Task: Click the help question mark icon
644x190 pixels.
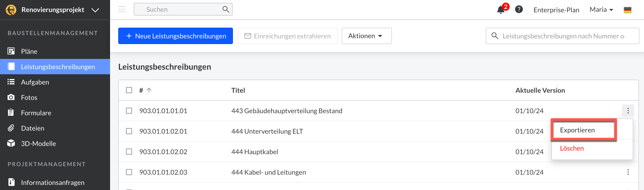Action: tap(519, 9)
